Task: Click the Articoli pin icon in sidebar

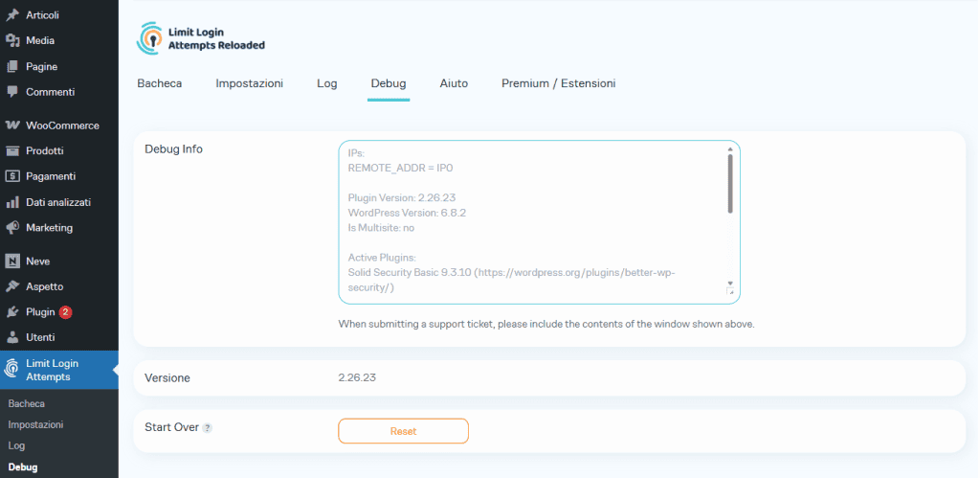Action: tap(12, 14)
